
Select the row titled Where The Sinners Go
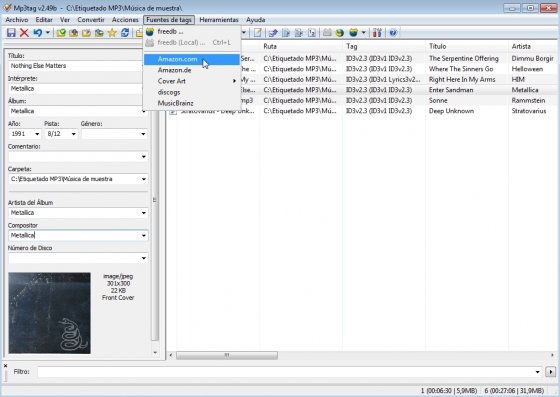pos(362,69)
